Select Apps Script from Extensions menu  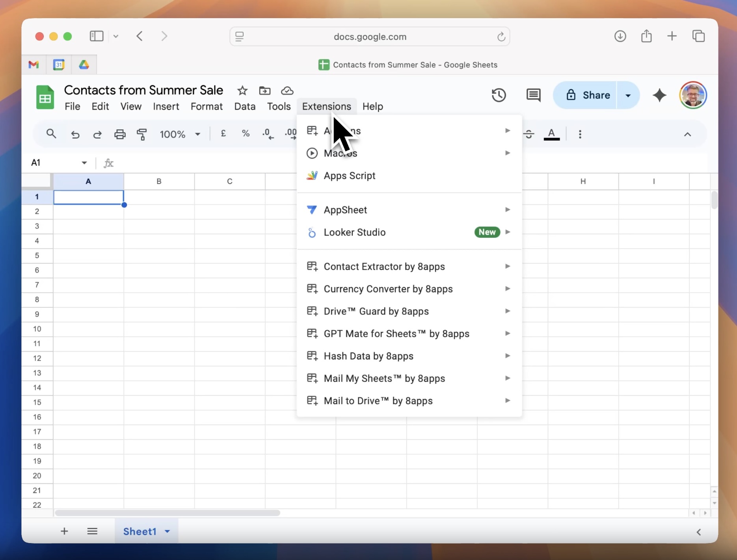349,176
